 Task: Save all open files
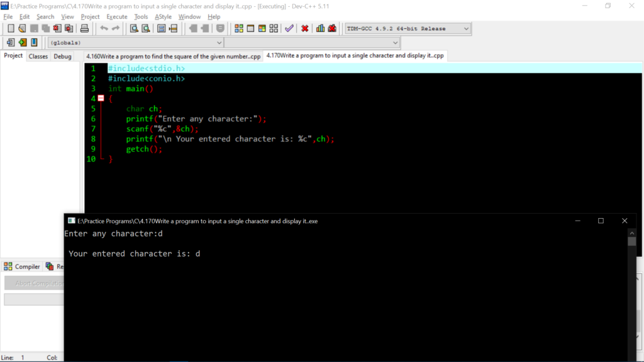click(44, 28)
